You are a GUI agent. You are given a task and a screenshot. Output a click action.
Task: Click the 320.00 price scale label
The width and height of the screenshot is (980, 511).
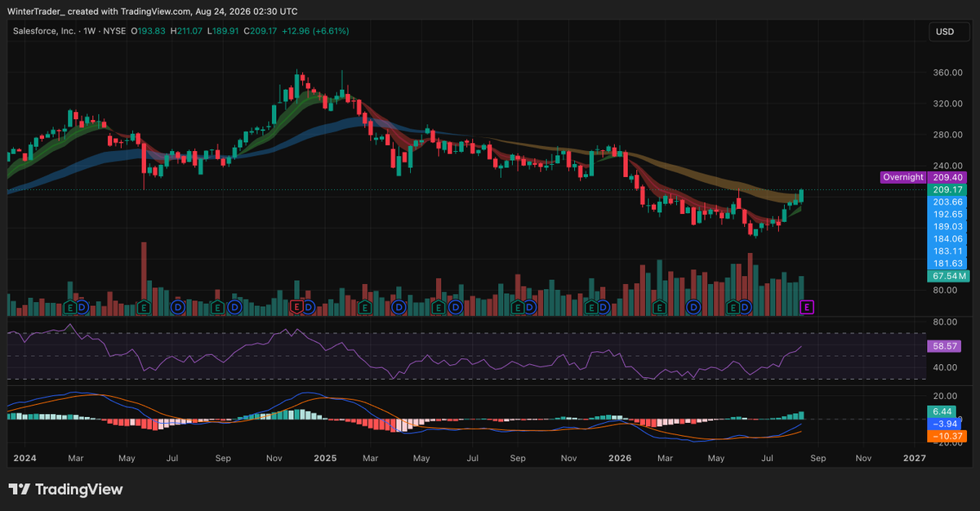(947, 104)
